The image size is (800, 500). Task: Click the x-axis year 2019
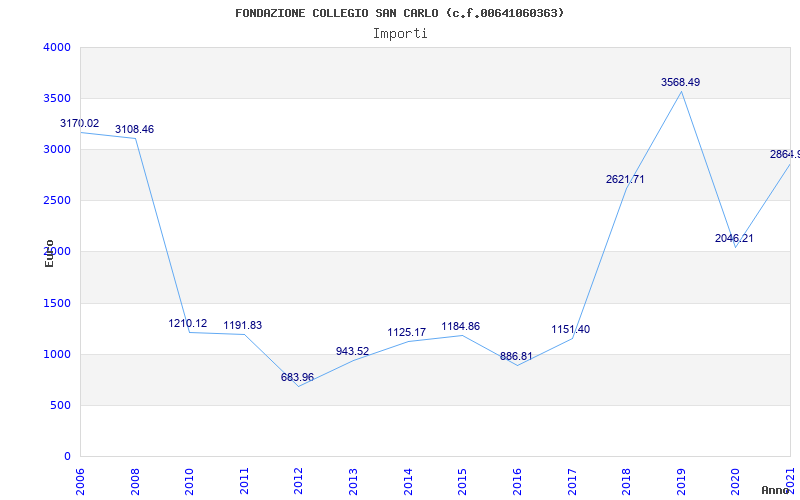pos(681,482)
